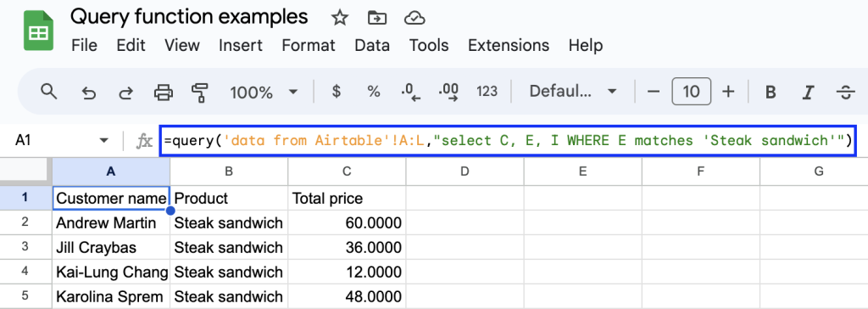Rename the title Query function examples
Image resolution: width=868 pixels, height=309 pixels.
(189, 18)
